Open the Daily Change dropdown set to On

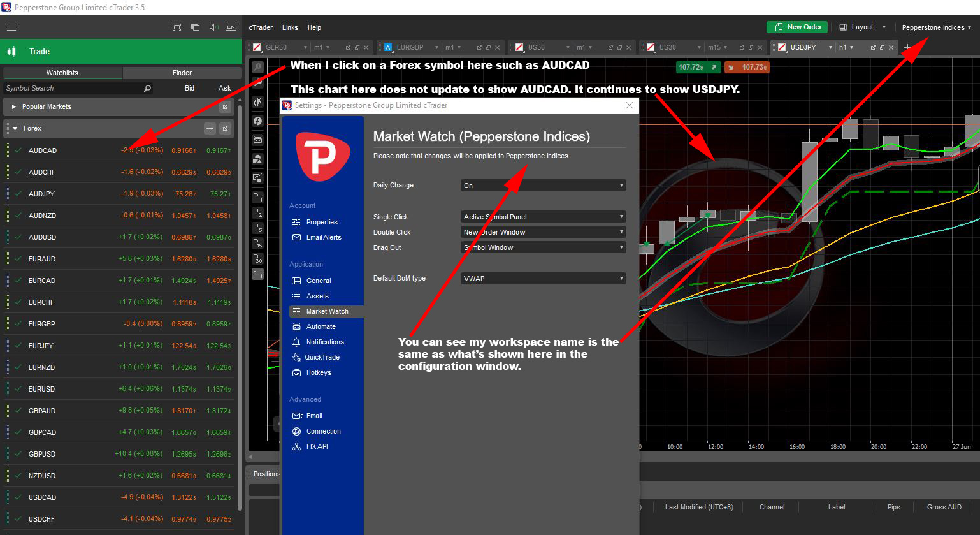[544, 186]
